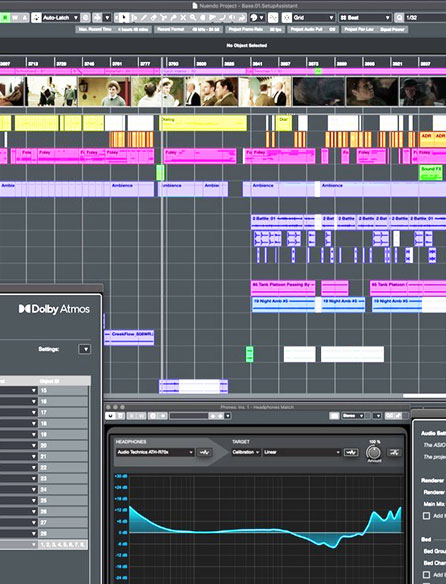Select the Split scissors tool
The width and height of the screenshot is (446, 584).
coord(163,18)
